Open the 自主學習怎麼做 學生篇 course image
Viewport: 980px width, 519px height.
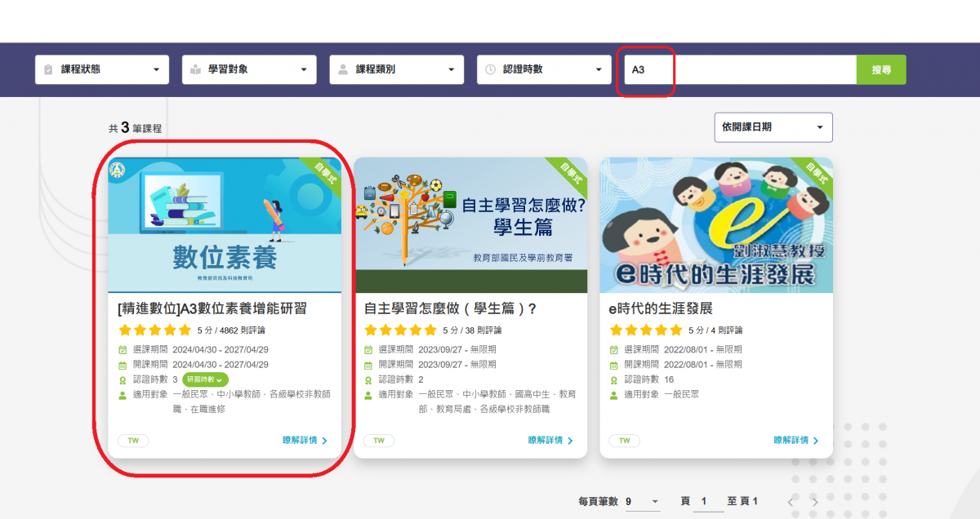point(470,224)
